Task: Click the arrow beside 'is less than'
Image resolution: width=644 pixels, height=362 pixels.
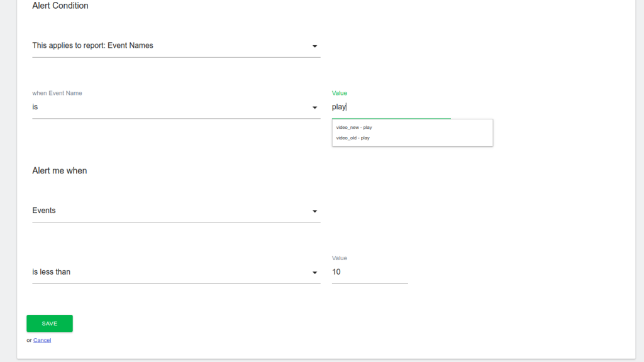Action: coord(314,273)
